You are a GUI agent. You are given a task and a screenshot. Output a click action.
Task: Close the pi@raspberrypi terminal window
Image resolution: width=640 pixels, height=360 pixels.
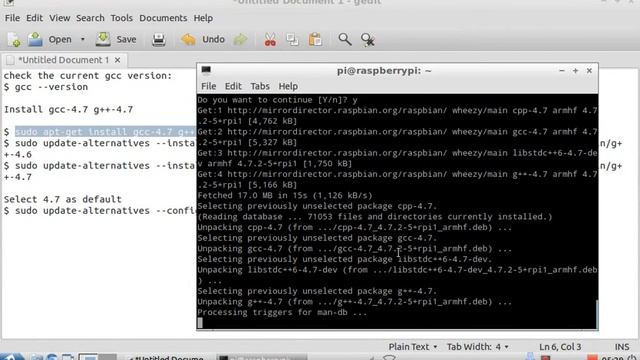click(x=589, y=71)
